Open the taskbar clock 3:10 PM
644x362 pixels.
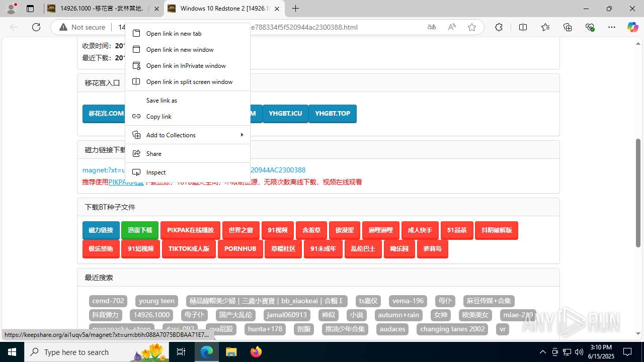pos(601,352)
